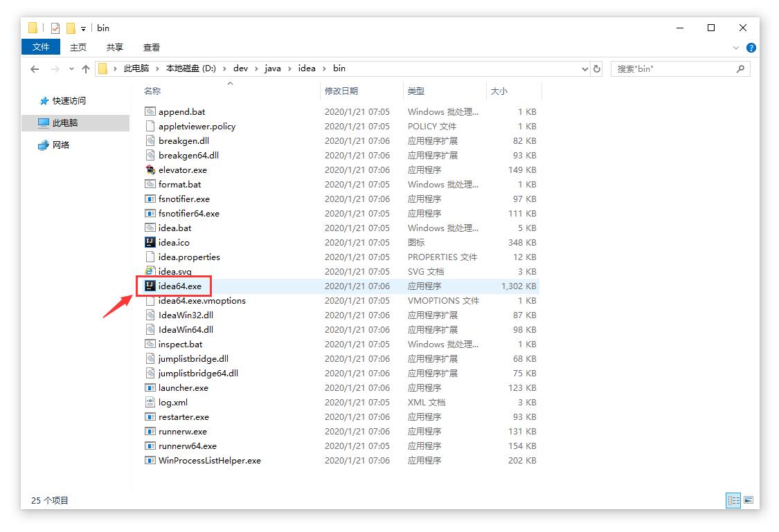Click the idea64.exe IntelliJ icon
Viewport: 779px width, 532px height.
[150, 286]
